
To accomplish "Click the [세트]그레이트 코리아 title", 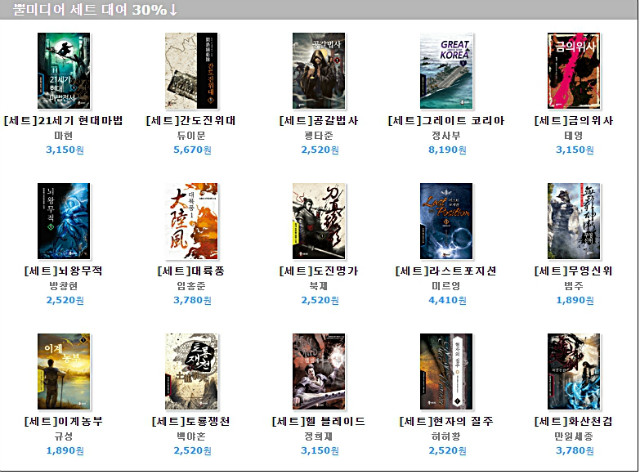I will 446,121.
